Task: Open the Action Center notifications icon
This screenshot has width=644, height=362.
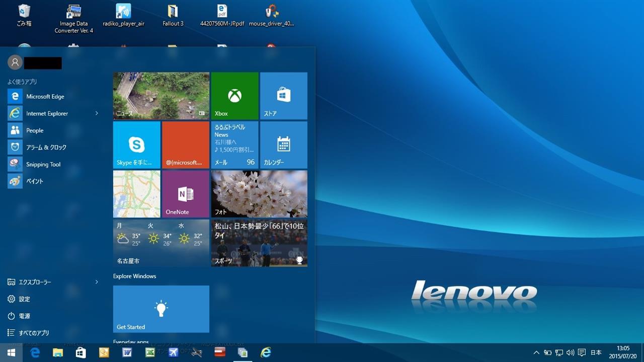Action: 582,353
